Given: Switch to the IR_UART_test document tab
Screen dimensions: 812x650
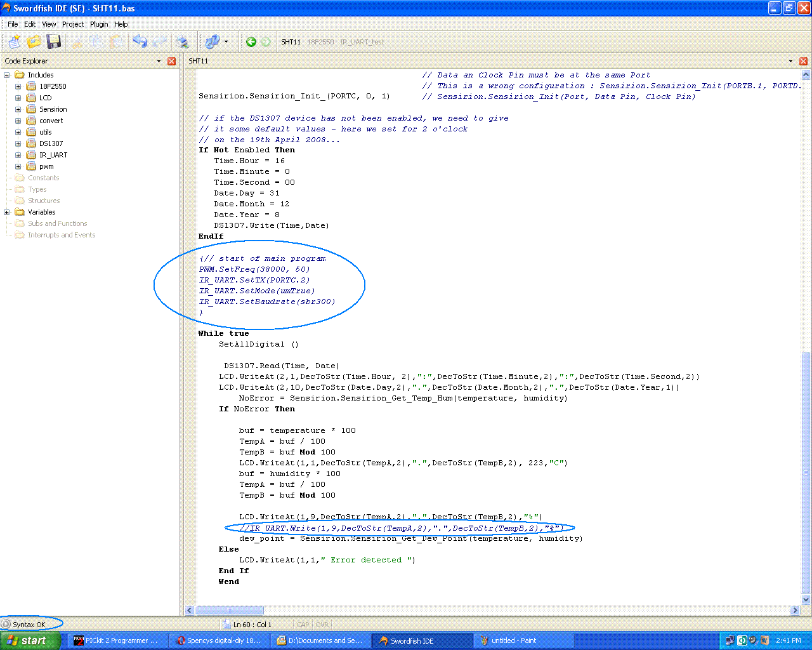Looking at the screenshot, I should click(x=362, y=42).
